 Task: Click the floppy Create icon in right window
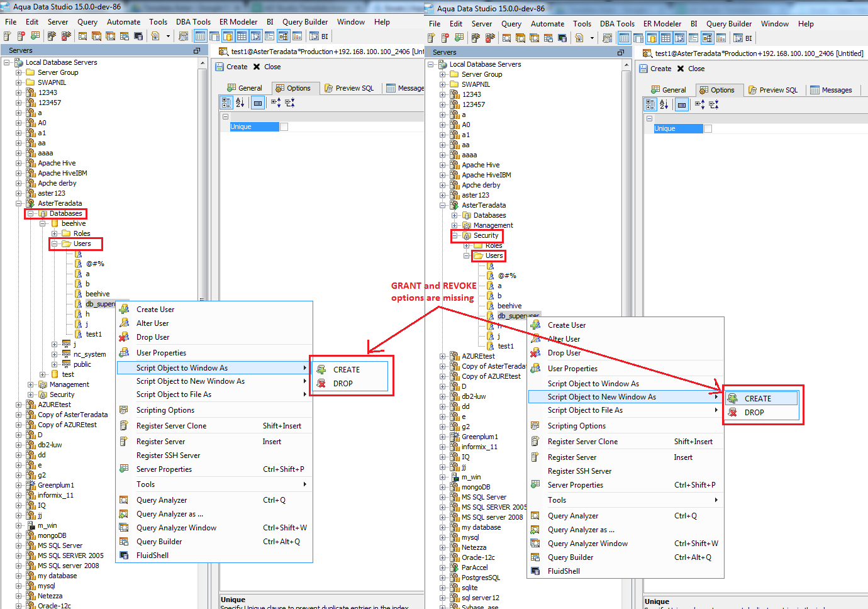pos(643,69)
